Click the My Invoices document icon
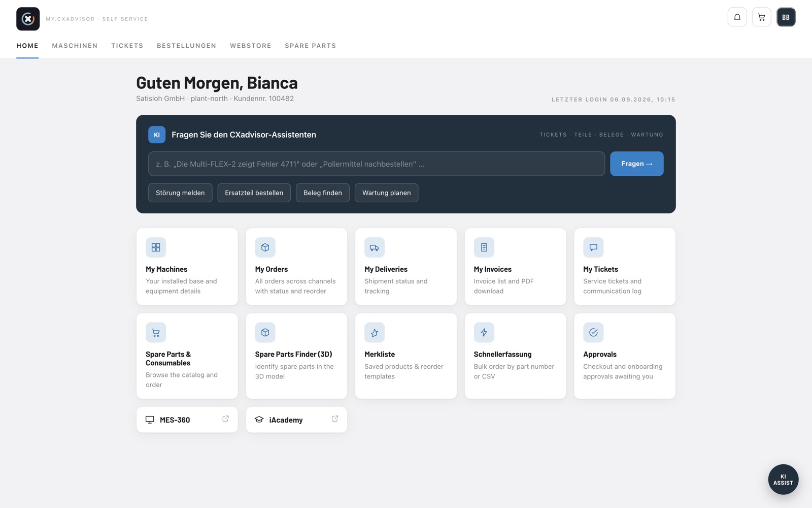The width and height of the screenshot is (812, 508). 484,247
